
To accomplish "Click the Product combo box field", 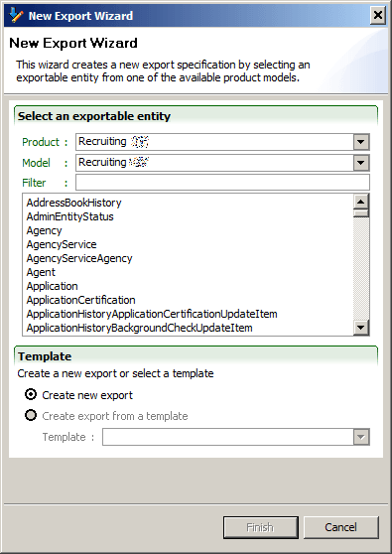I will coord(222,142).
